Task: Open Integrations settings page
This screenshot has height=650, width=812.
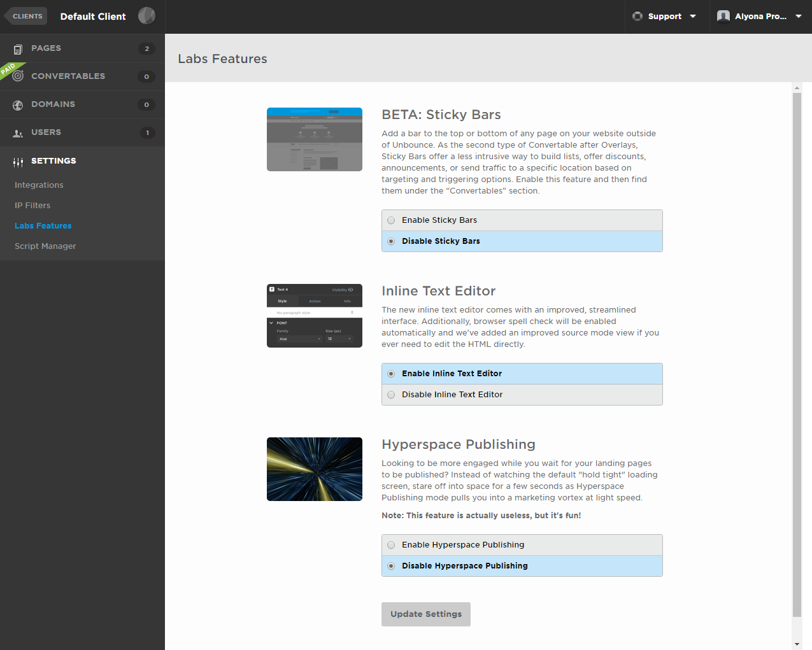Action: tap(39, 185)
